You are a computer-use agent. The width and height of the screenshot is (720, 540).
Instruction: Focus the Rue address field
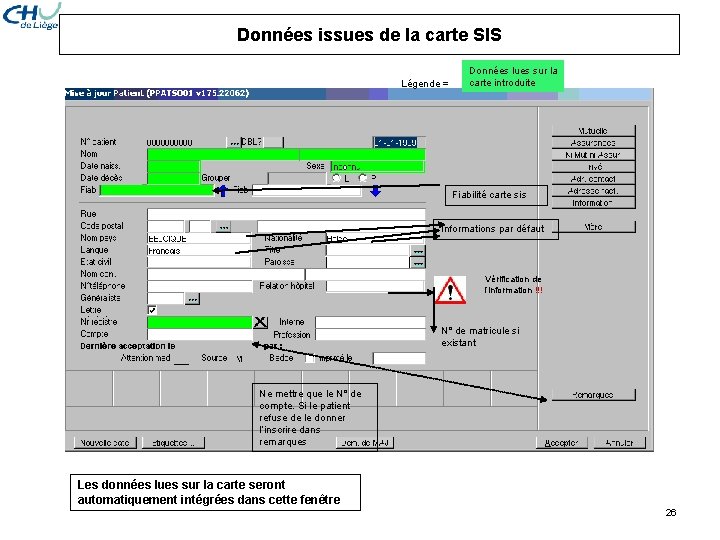pos(286,214)
